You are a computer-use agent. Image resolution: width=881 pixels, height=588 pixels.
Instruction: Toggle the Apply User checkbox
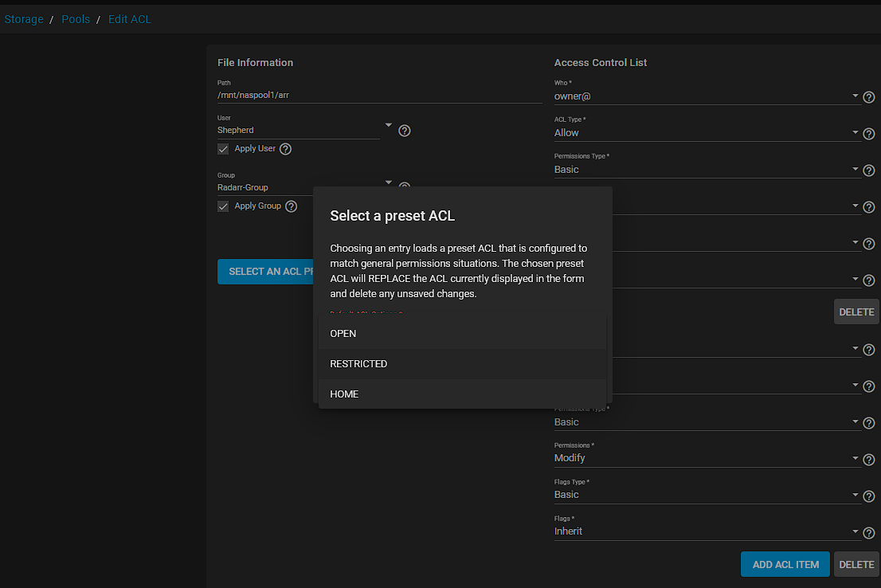(x=223, y=149)
